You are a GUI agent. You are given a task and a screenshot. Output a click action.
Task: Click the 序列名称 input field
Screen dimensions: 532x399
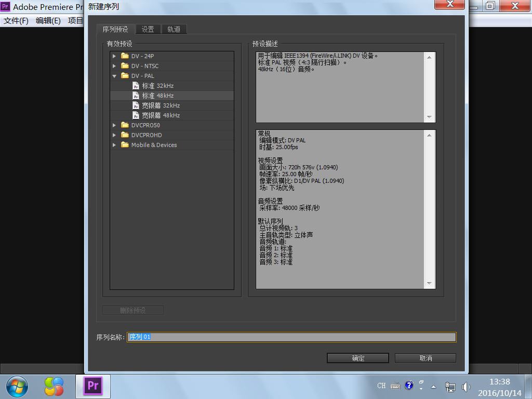coord(291,337)
